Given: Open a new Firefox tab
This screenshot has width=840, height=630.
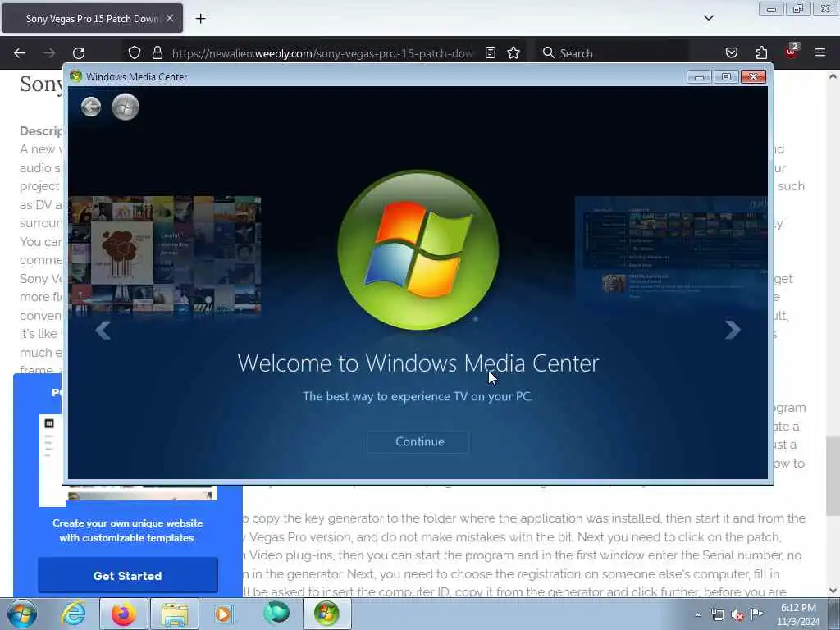Looking at the screenshot, I should [x=200, y=19].
